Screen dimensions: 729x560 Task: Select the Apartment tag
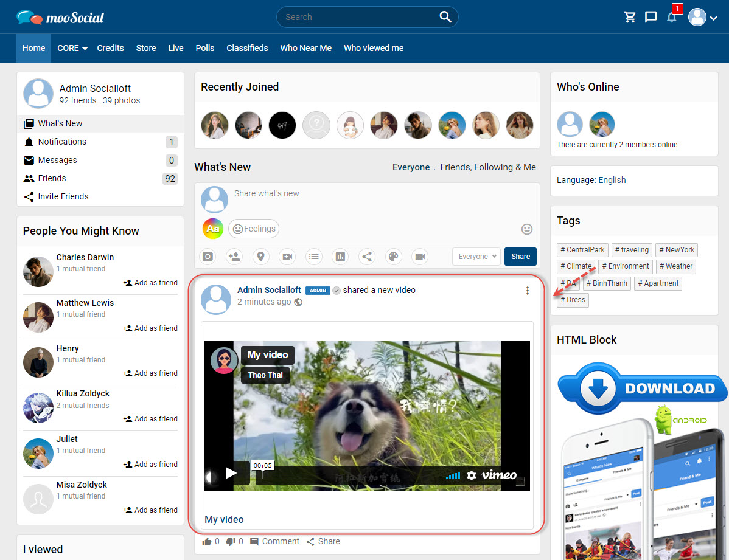tap(658, 283)
